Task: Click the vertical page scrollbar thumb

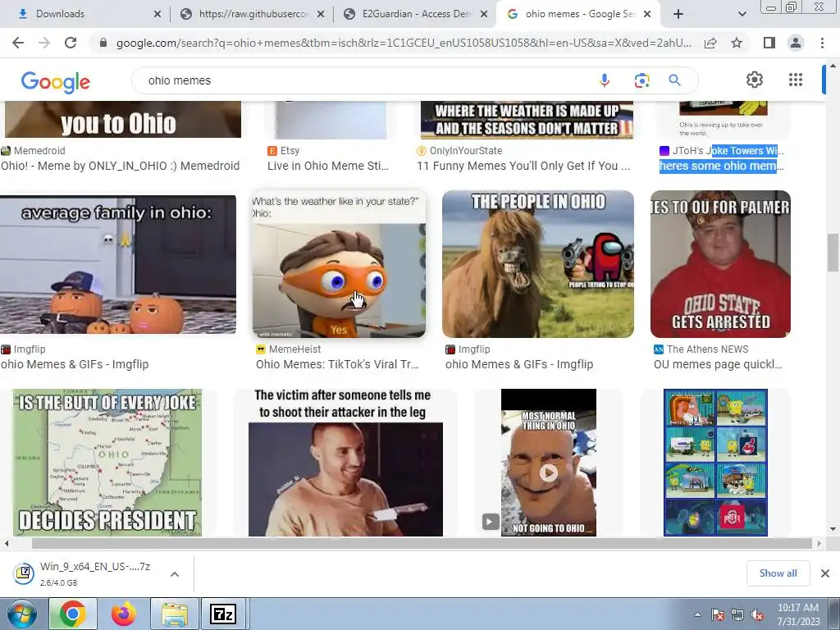Action: [833, 253]
